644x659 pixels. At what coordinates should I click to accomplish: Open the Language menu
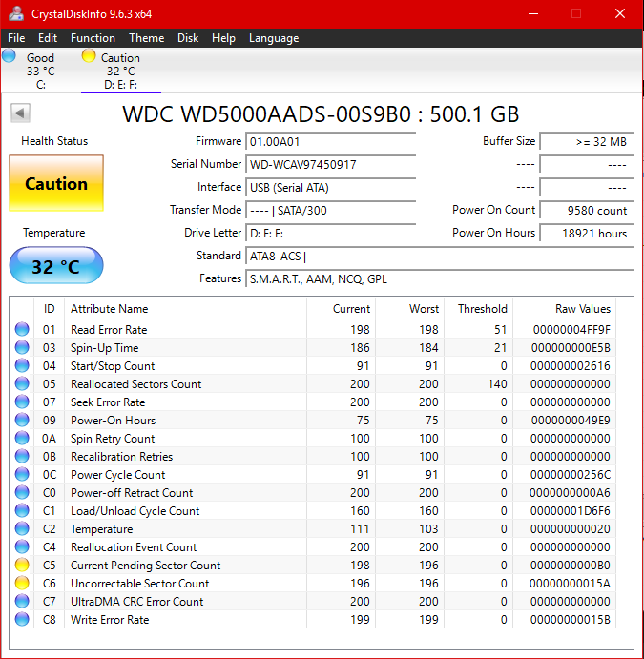(274, 38)
